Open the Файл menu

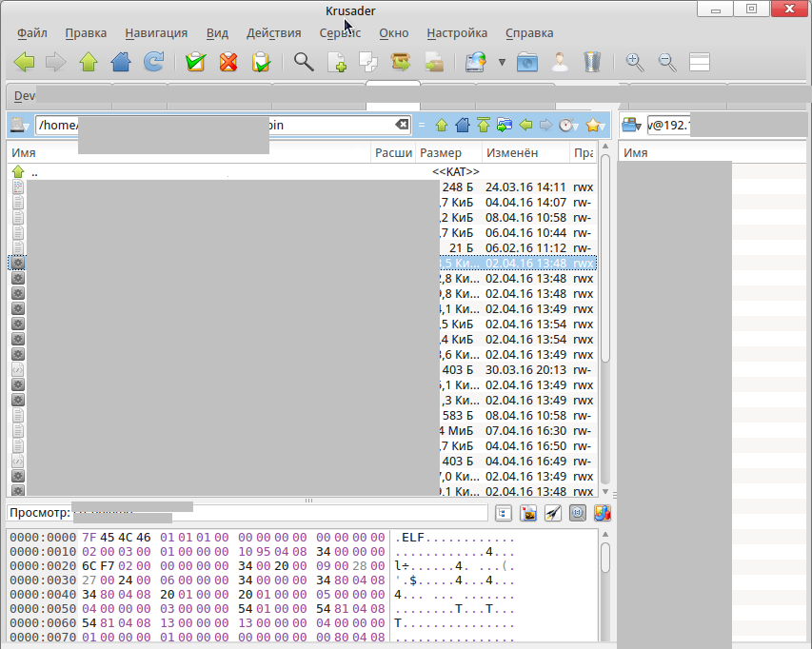[x=32, y=33]
